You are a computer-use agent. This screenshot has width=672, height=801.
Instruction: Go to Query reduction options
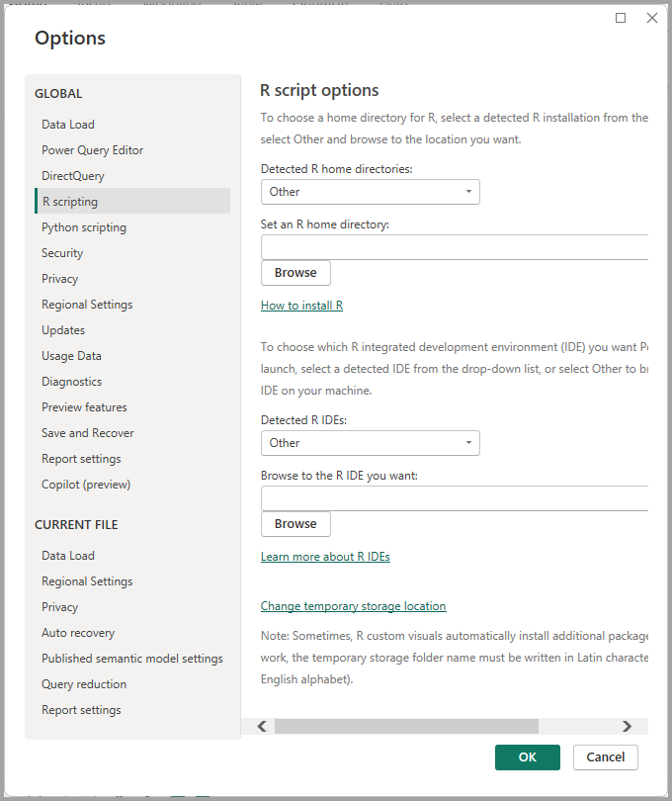(84, 684)
